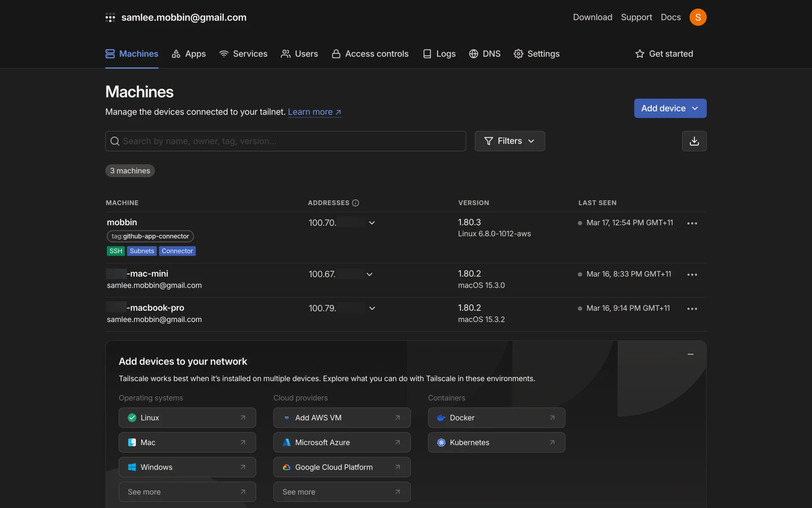The image size is (812, 508).
Task: Collapse the Add devices panel with minus
Action: tap(690, 354)
